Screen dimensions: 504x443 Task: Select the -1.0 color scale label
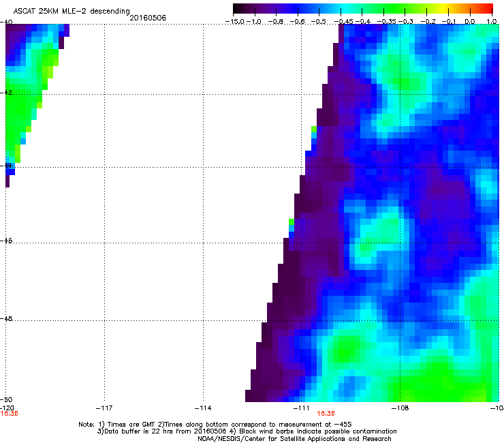coord(254,22)
